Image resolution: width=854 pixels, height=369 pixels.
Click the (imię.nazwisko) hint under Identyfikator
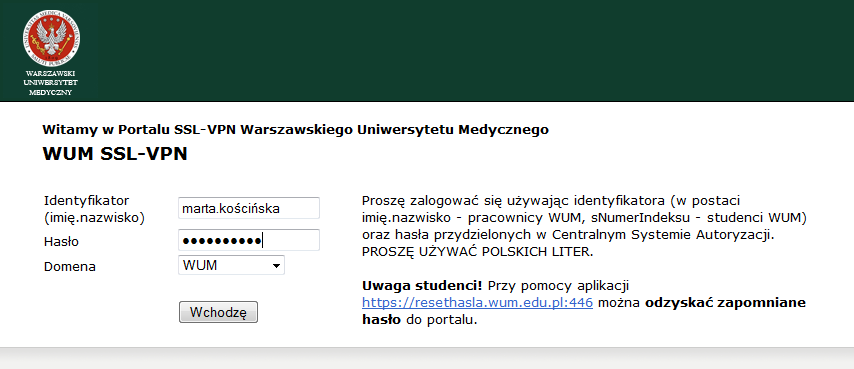pos(94,218)
